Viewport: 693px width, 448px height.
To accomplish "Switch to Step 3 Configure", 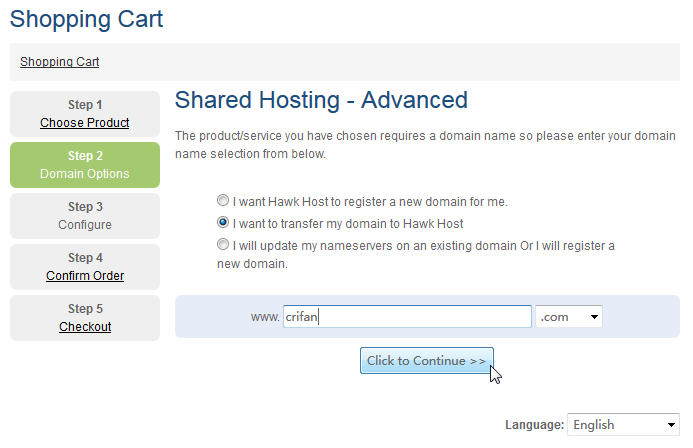I will [x=85, y=216].
